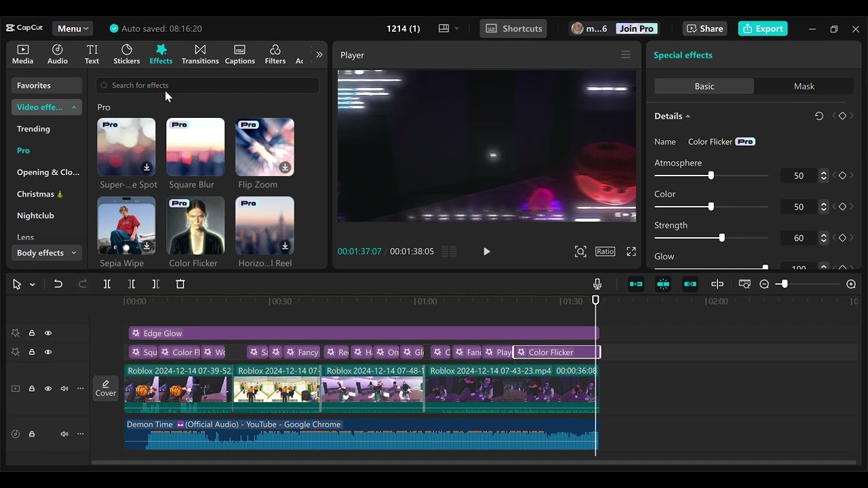Open the Media tab
The image size is (868, 488).
click(22, 54)
